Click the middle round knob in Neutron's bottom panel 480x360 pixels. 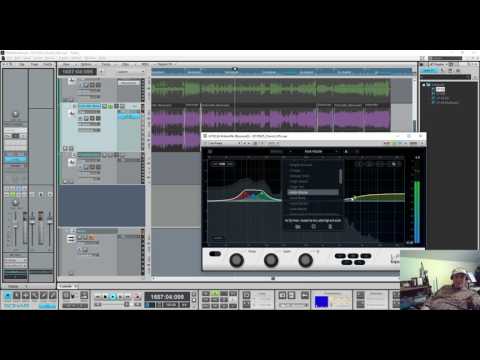point(271,260)
